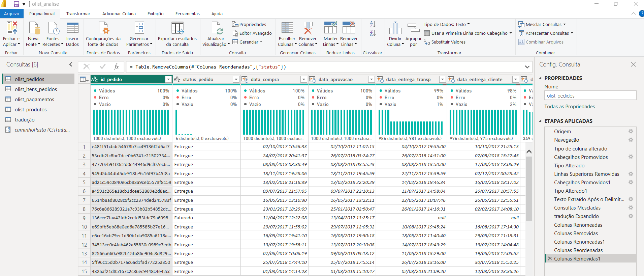Click the Agrupar por icon
This screenshot has height=276, width=644.
(413, 28)
